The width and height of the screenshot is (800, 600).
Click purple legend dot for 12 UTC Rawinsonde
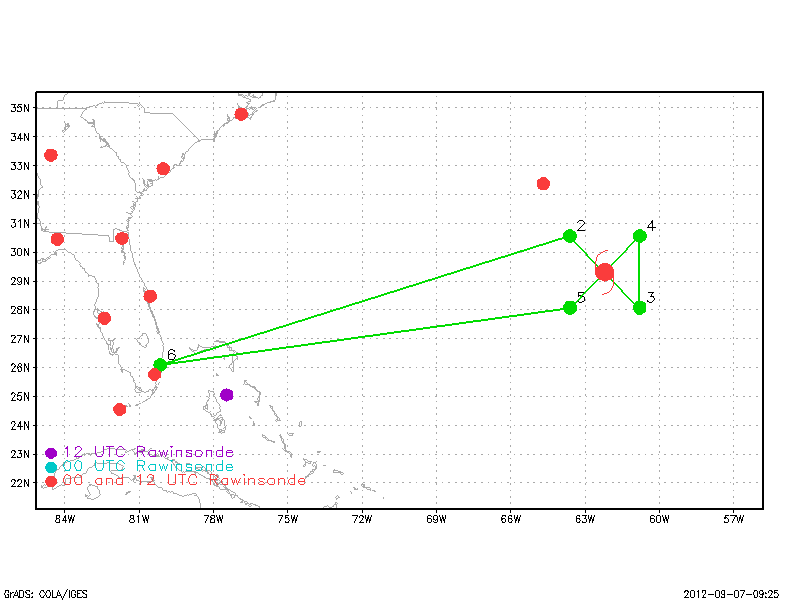[51, 453]
